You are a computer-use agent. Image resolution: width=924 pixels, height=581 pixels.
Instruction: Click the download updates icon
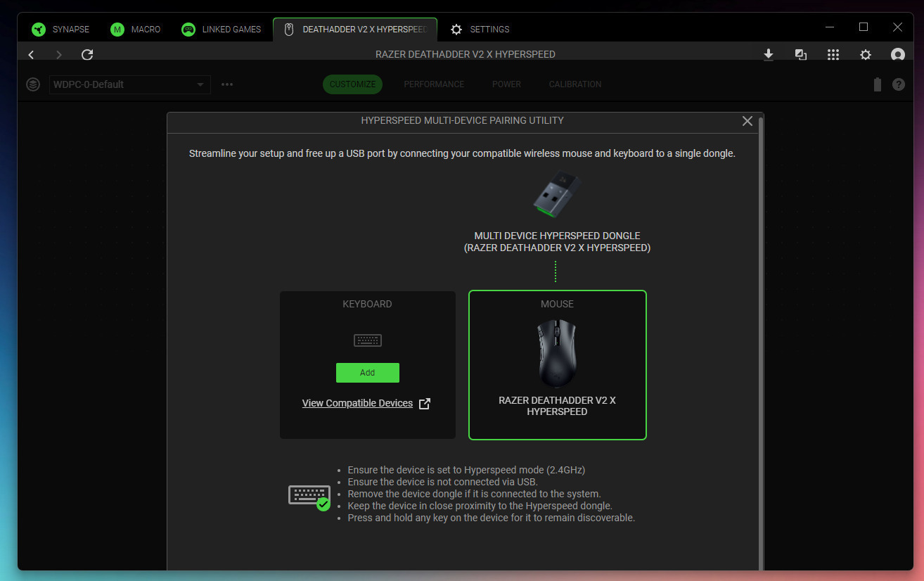pyautogui.click(x=769, y=55)
